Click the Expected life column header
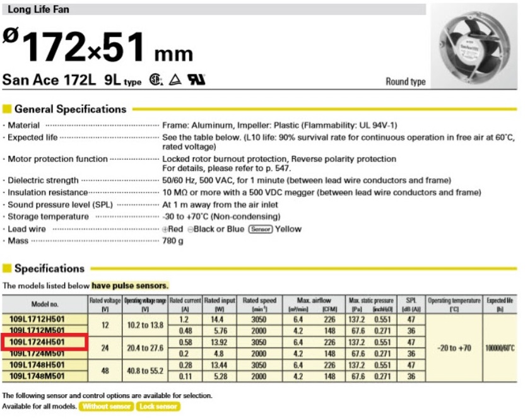The image size is (530, 420). coord(500,304)
